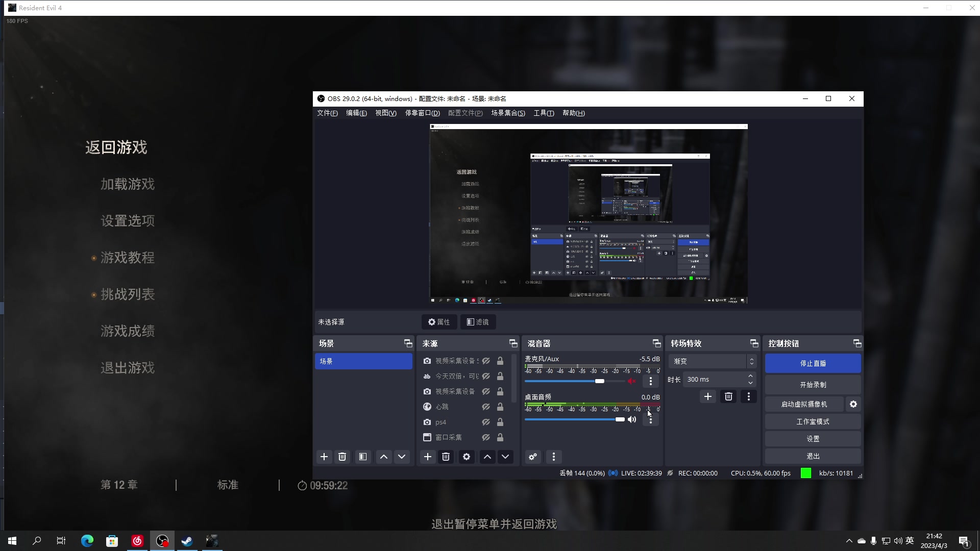
Task: Open the 文件(F) menu
Action: pos(327,113)
